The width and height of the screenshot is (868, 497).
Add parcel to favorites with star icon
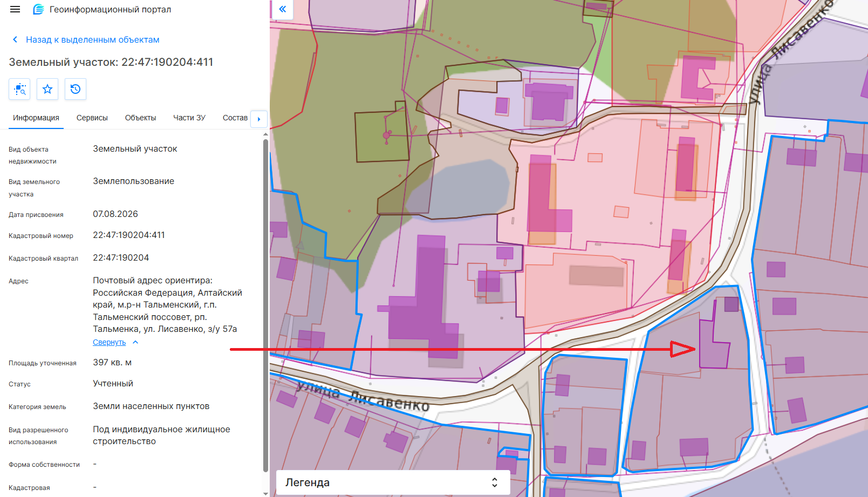(47, 89)
